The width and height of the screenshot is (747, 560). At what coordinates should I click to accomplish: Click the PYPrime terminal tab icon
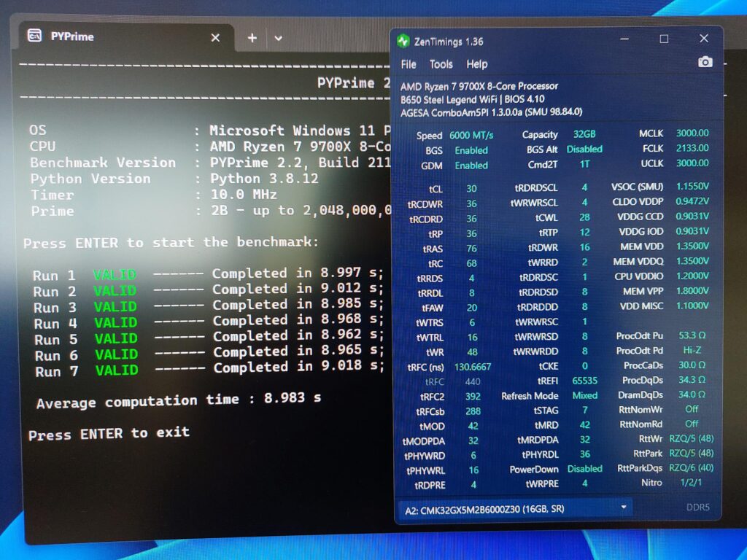click(x=34, y=36)
